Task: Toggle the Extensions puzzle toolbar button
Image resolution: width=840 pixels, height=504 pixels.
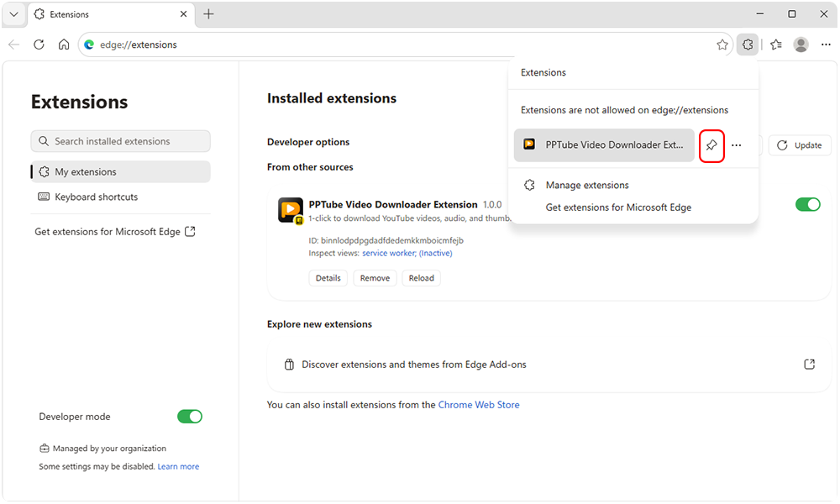Action: click(x=748, y=45)
